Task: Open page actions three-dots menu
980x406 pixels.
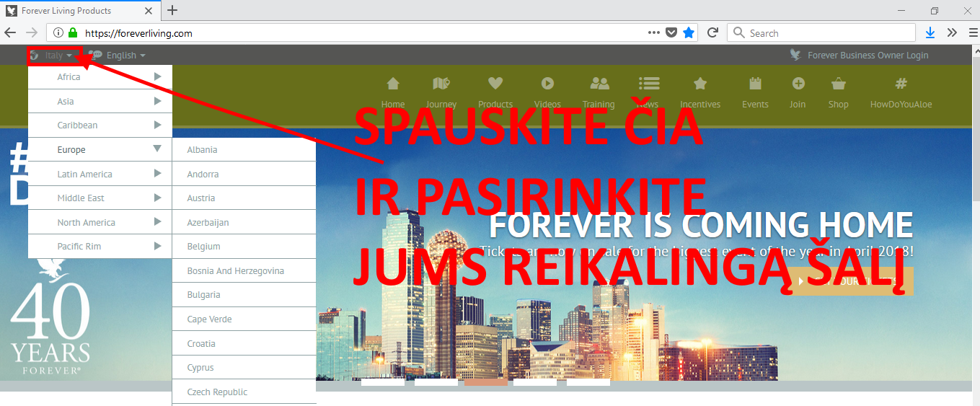Action: pyautogui.click(x=654, y=32)
